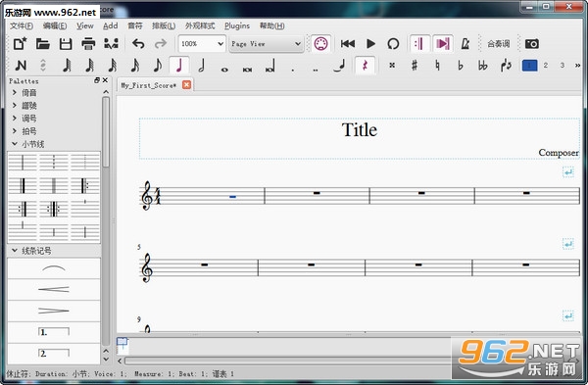Close the My_First_Score tab

tap(186, 84)
